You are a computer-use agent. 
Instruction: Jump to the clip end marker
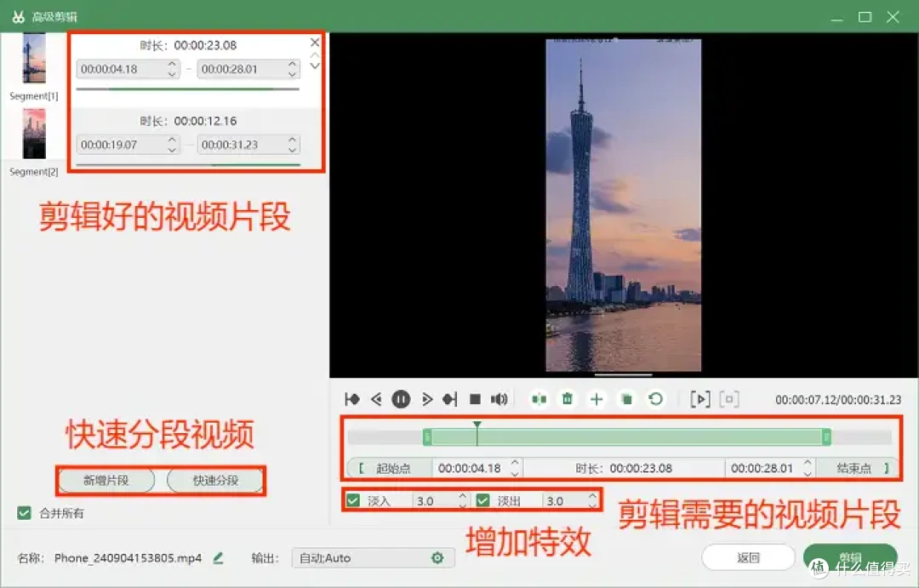[x=449, y=399]
